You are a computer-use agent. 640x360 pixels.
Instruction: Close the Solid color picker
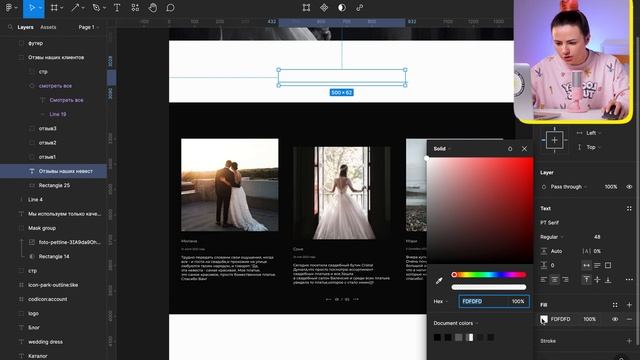(x=524, y=149)
